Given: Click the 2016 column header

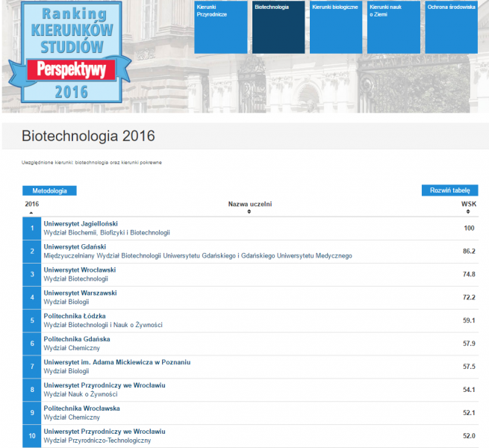Looking at the screenshot, I should [x=32, y=204].
